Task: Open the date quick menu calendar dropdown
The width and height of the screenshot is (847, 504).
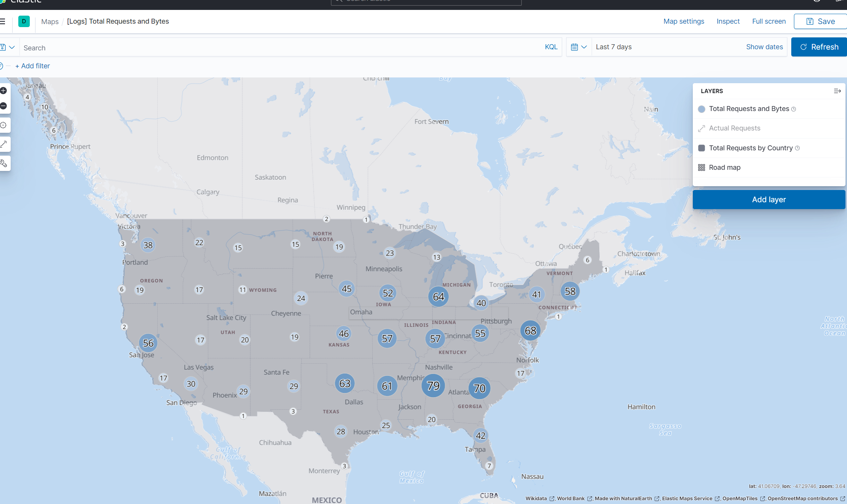Action: click(579, 47)
